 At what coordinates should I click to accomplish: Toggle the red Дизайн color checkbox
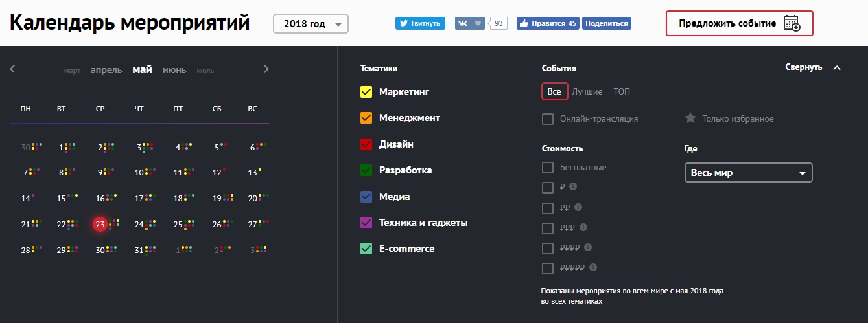coord(366,144)
